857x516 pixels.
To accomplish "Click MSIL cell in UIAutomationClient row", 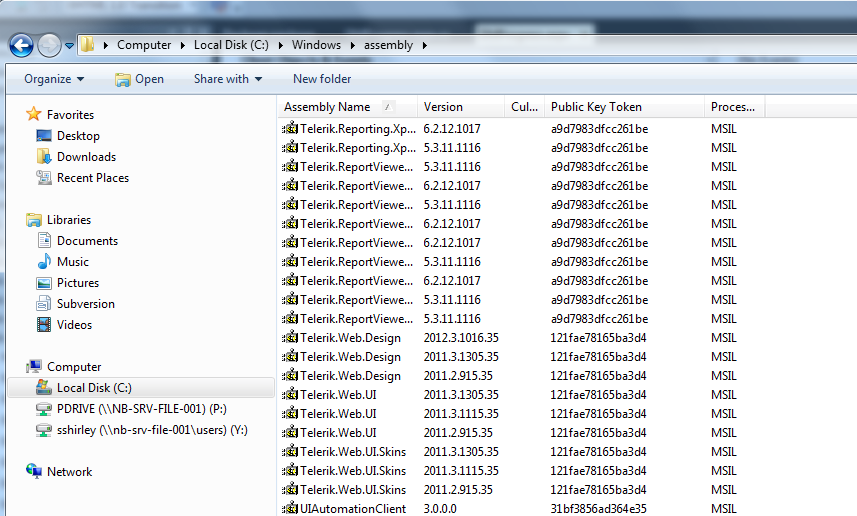I will click(724, 509).
